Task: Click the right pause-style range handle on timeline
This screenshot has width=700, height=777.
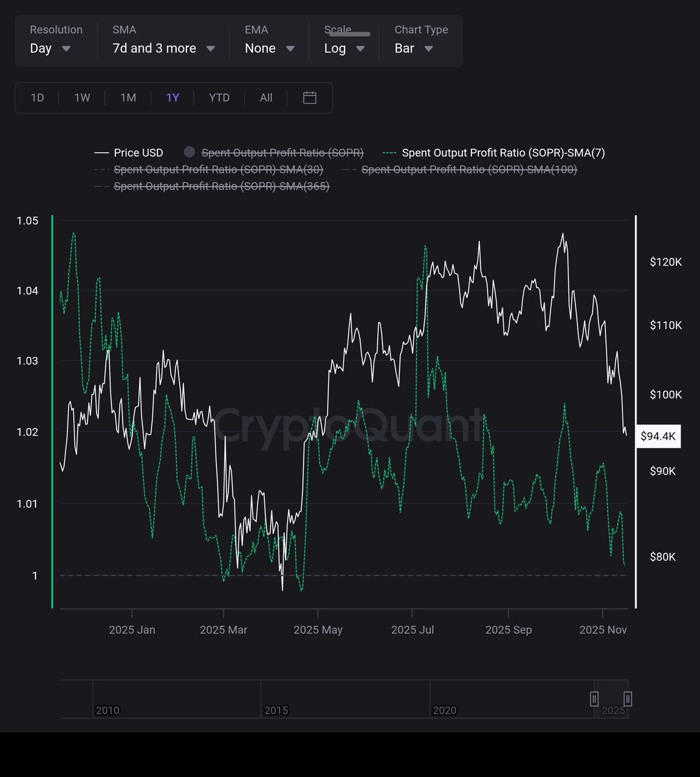Action: pyautogui.click(x=627, y=699)
